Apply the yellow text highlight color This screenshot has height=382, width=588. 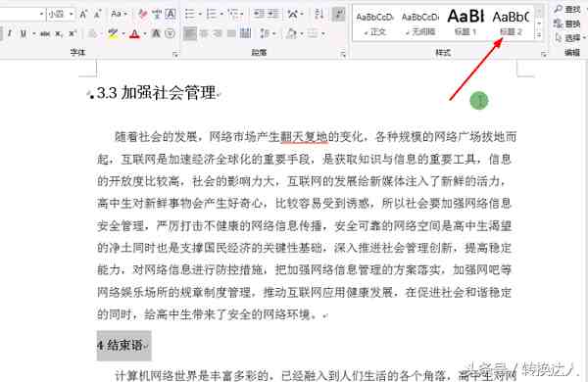[113, 33]
